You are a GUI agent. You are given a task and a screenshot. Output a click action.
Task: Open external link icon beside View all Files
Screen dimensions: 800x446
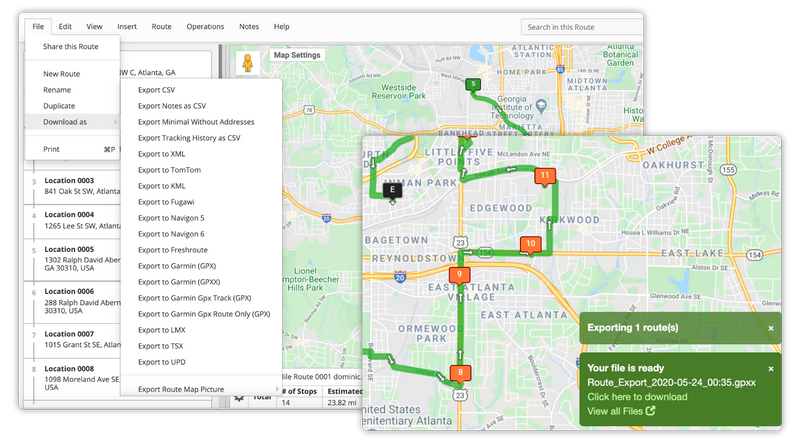coord(651,411)
